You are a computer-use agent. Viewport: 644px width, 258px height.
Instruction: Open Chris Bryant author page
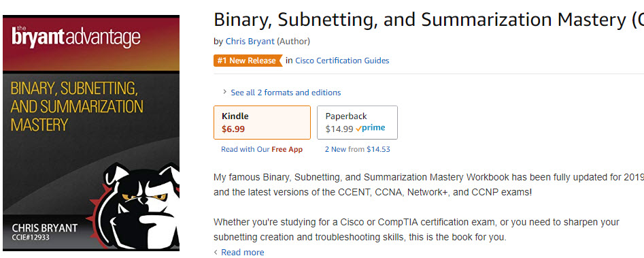[250, 41]
